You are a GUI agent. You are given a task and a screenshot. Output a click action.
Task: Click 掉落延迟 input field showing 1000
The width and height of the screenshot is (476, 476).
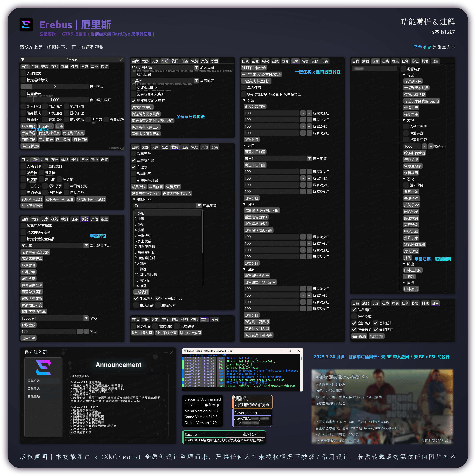pyautogui.click(x=412, y=146)
